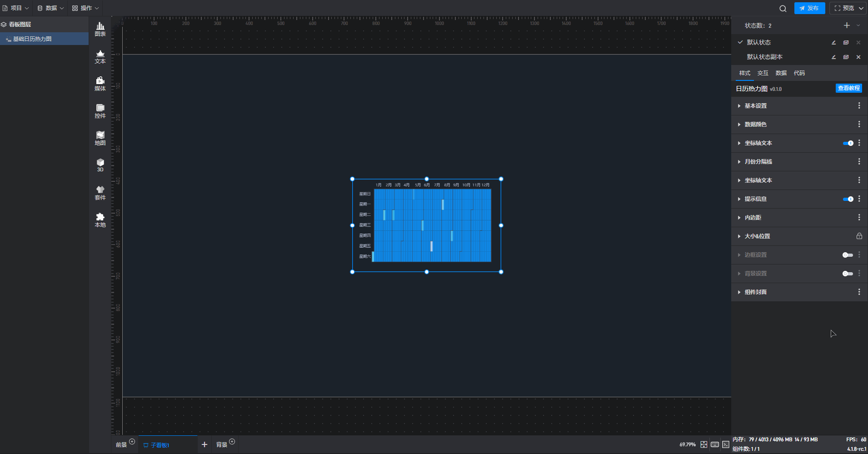Open the 图表 chart components panel
Viewport: 868px width, 454px height.
100,29
